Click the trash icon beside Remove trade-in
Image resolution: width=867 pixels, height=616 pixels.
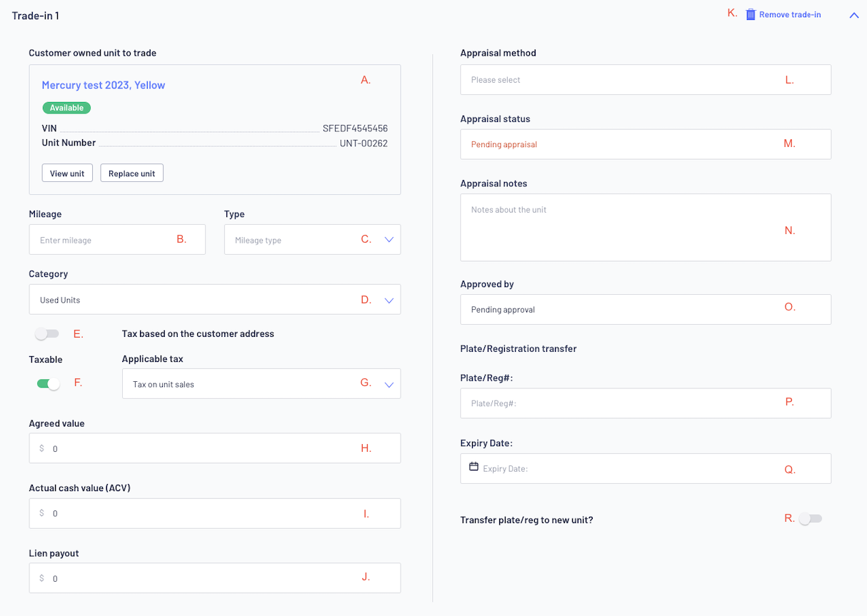(x=751, y=14)
